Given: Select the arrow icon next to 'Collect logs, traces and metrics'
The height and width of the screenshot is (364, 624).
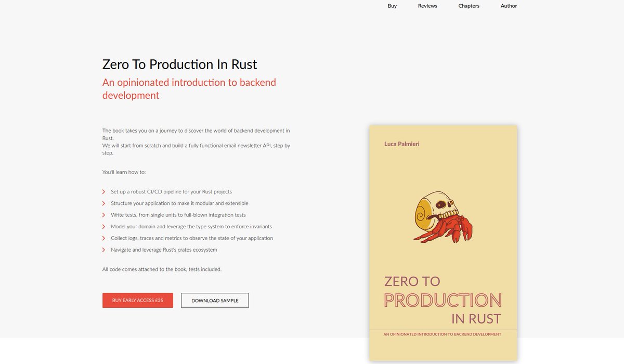Looking at the screenshot, I should point(104,238).
